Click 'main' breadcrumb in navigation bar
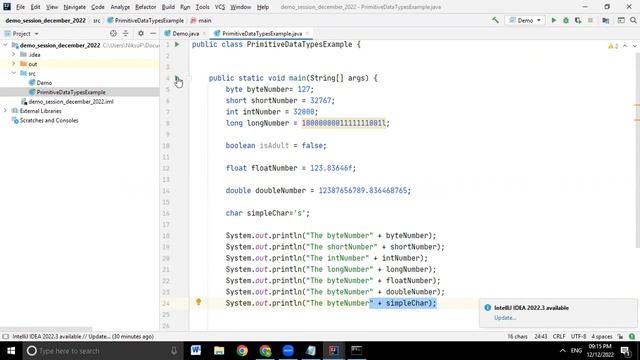Screen dimensions: 640x360 point(201,20)
